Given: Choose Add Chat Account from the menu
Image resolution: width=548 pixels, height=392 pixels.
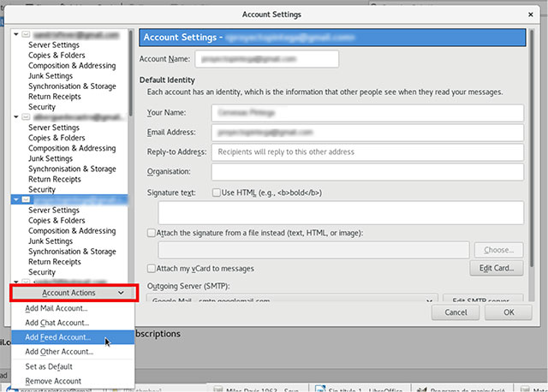Looking at the screenshot, I should click(73, 323).
